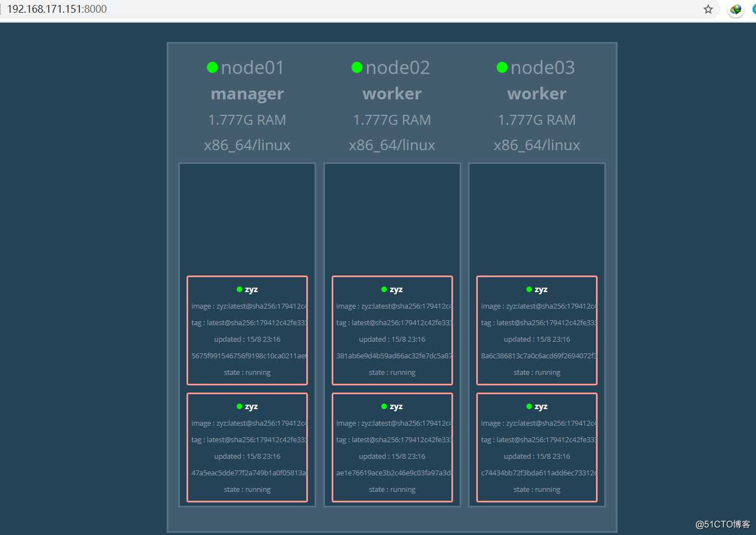Image resolution: width=756 pixels, height=535 pixels.
Task: Click 1.777G RAM under node03
Action: [537, 120]
